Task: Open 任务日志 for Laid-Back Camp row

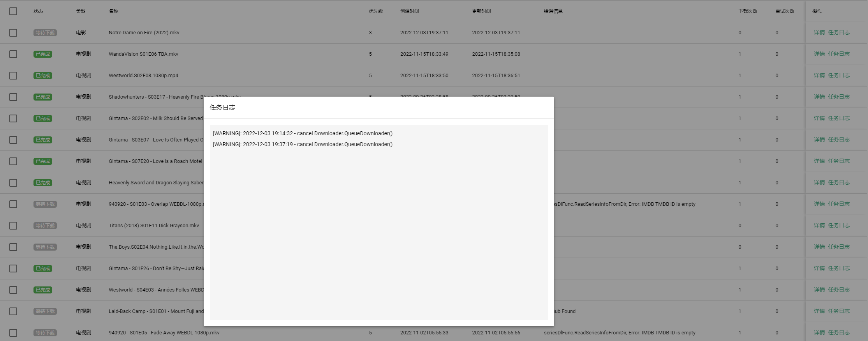Action: pos(839,311)
